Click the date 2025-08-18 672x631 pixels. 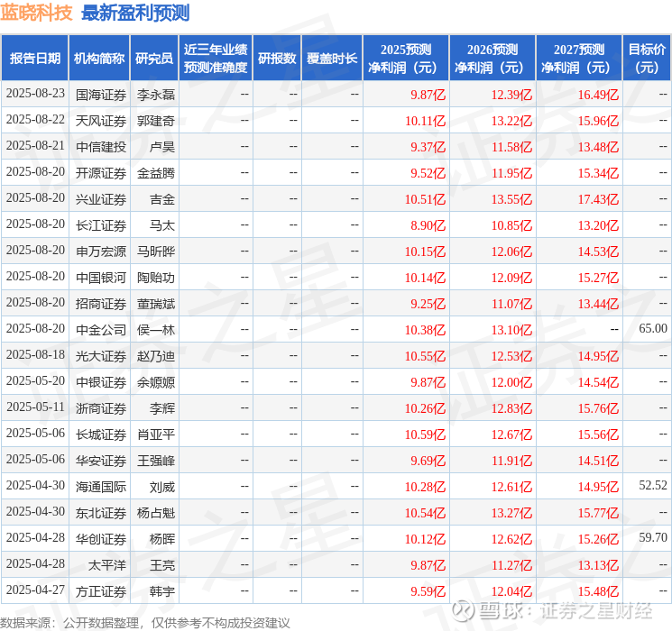point(35,354)
